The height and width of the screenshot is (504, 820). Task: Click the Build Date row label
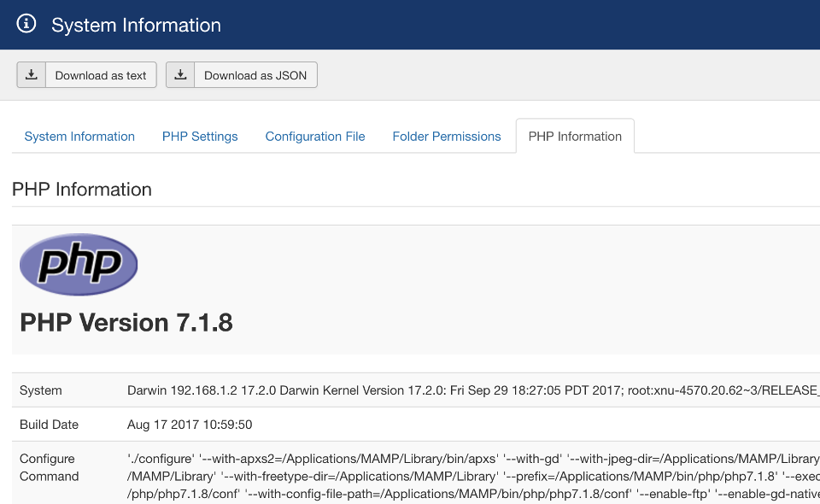pyautogui.click(x=49, y=425)
